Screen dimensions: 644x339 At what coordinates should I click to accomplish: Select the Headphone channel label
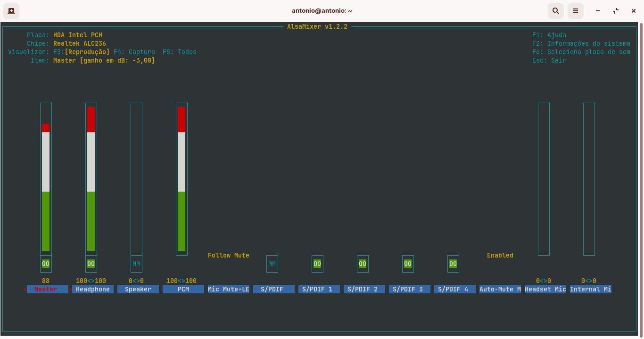[93, 289]
